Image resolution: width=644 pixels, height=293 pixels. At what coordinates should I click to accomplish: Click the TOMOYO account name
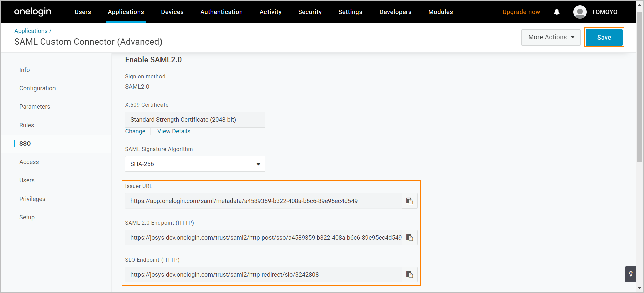605,12
